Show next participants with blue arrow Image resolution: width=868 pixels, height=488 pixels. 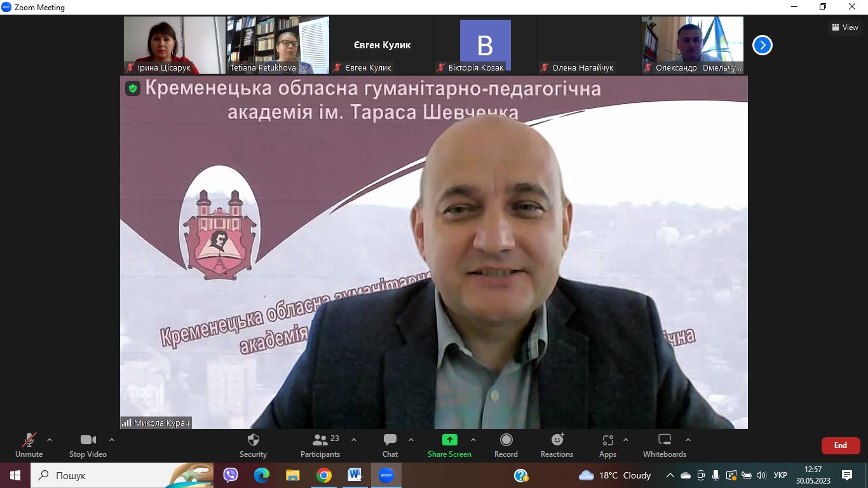coord(762,45)
